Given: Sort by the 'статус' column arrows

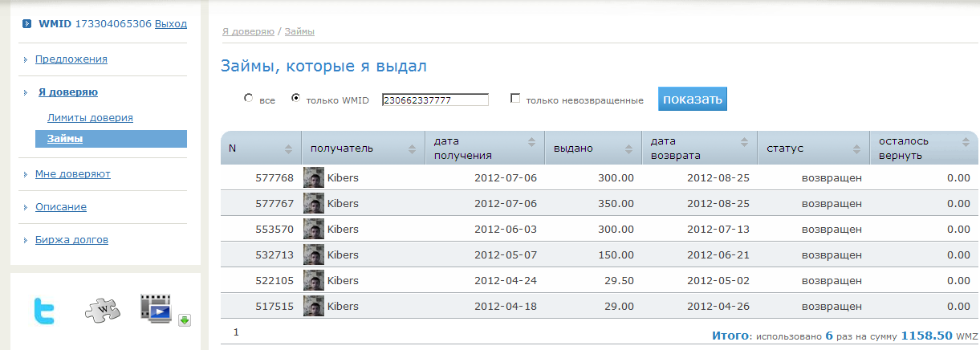Looking at the screenshot, I should [x=856, y=149].
